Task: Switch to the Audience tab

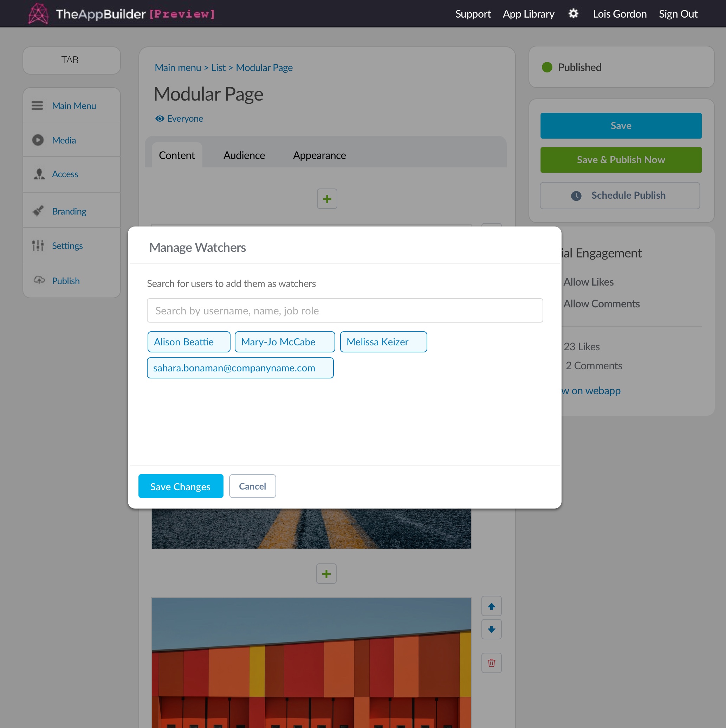Action: click(244, 154)
